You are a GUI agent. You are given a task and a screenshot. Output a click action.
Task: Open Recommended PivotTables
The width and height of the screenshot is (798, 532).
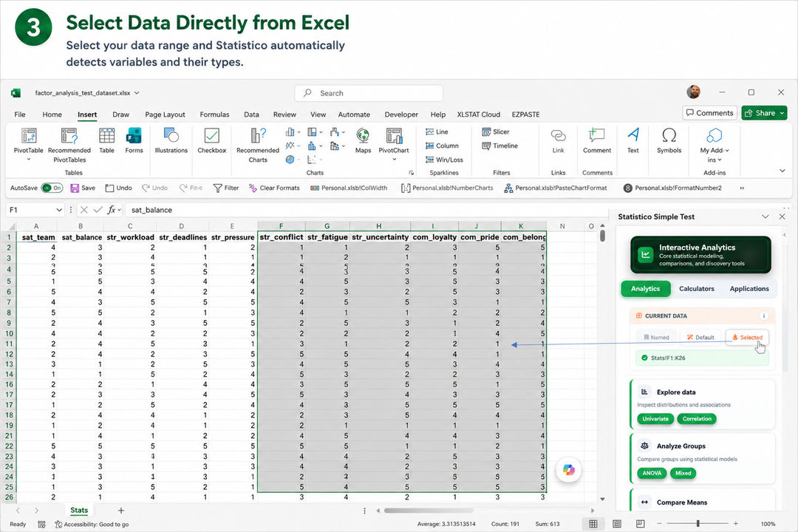click(x=69, y=145)
